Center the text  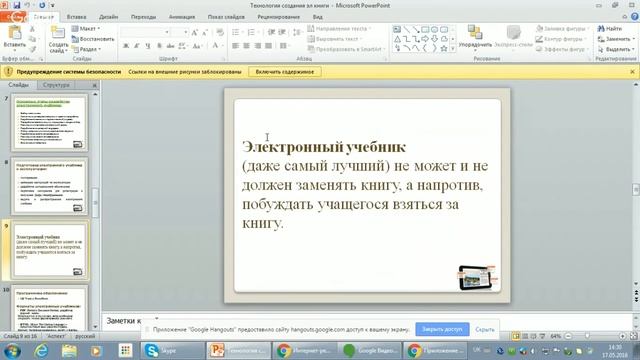pos(247,46)
